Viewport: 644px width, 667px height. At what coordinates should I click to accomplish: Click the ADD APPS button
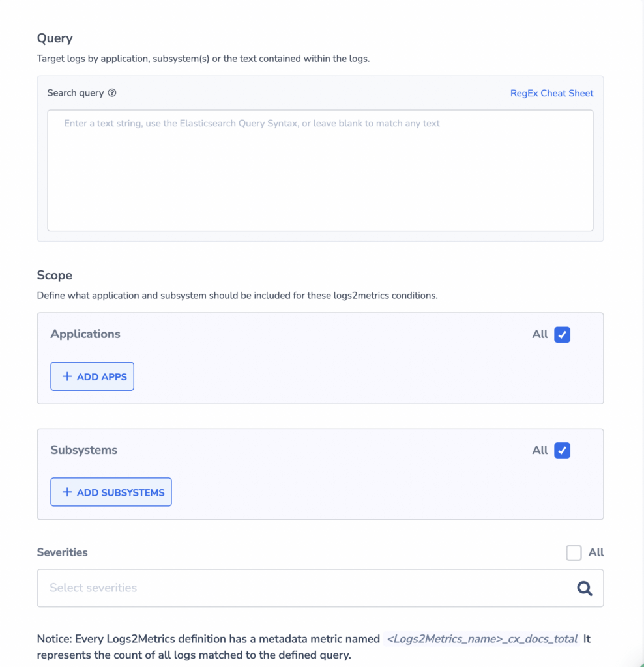92,376
